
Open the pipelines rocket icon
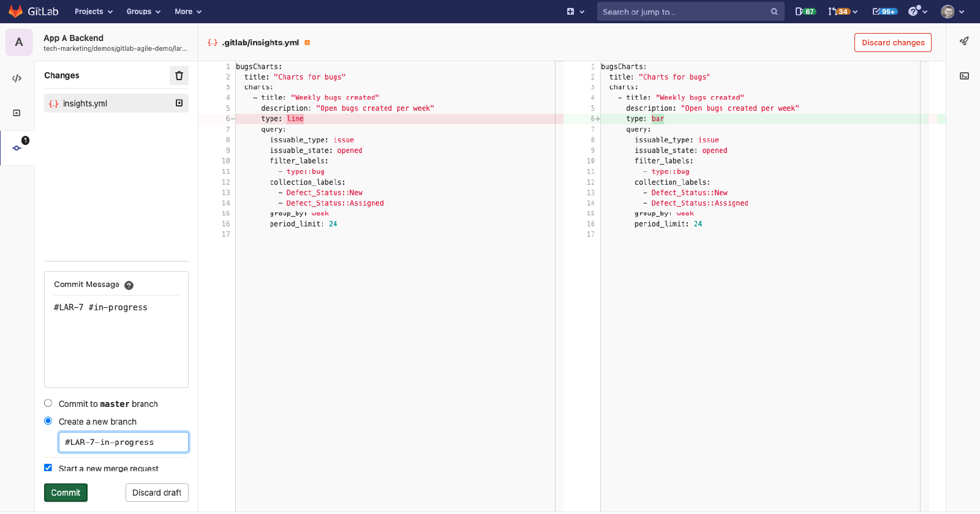964,41
